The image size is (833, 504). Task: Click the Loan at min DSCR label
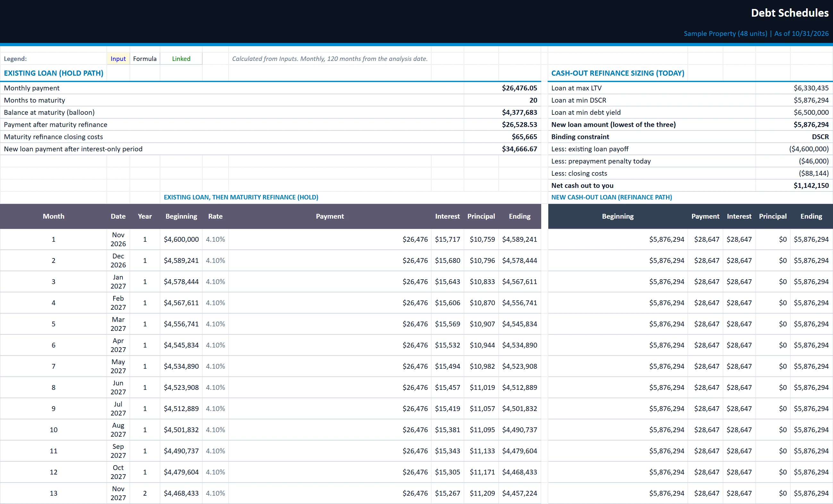click(579, 100)
